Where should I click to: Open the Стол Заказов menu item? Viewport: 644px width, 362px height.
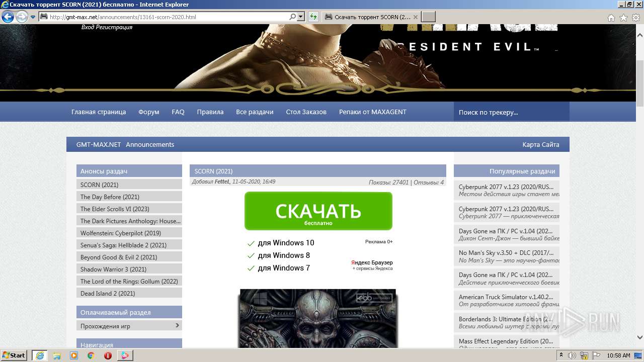click(x=306, y=112)
